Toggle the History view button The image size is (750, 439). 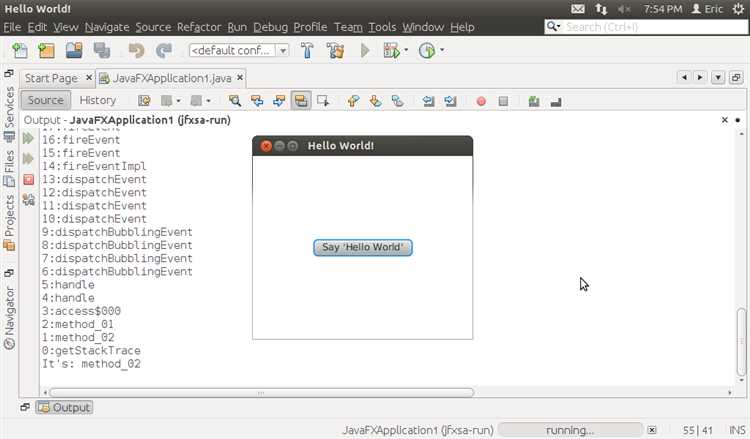(x=98, y=100)
